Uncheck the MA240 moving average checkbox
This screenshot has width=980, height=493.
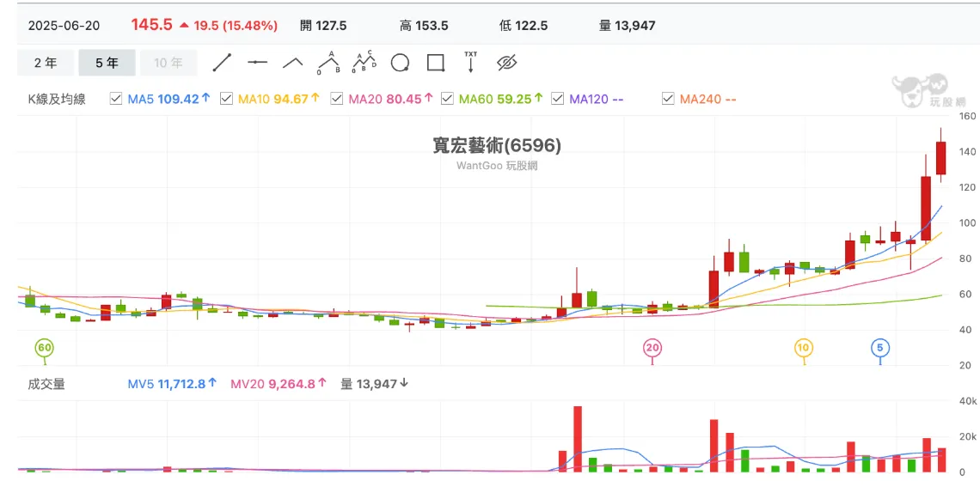[x=667, y=99]
